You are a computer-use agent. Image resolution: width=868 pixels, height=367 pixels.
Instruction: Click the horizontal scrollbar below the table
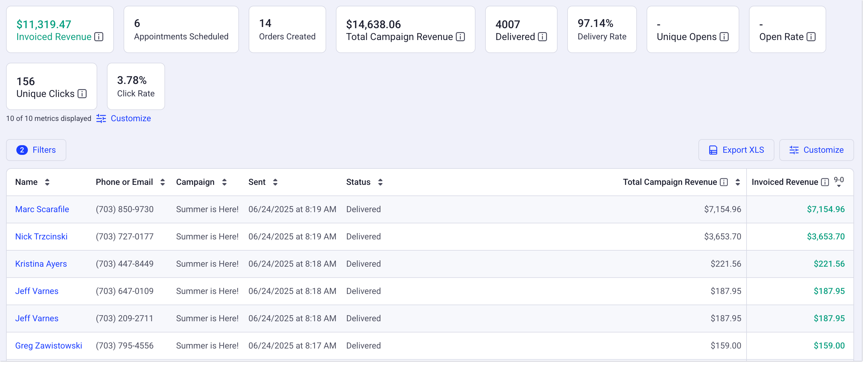pos(434,362)
